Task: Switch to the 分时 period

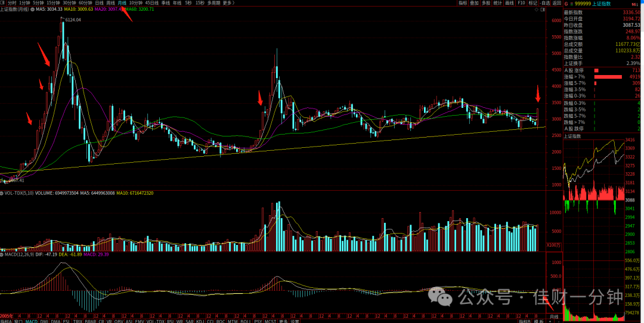Action: tap(12, 3)
